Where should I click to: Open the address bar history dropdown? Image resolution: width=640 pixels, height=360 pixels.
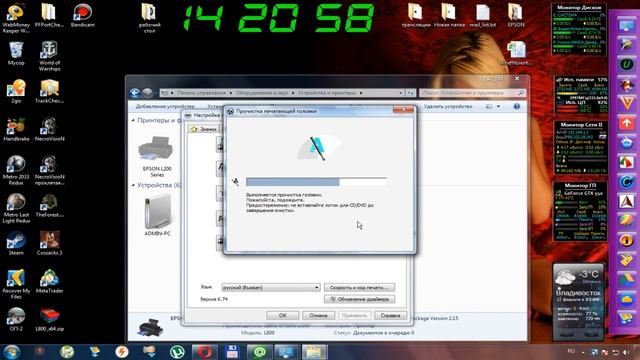[400, 93]
